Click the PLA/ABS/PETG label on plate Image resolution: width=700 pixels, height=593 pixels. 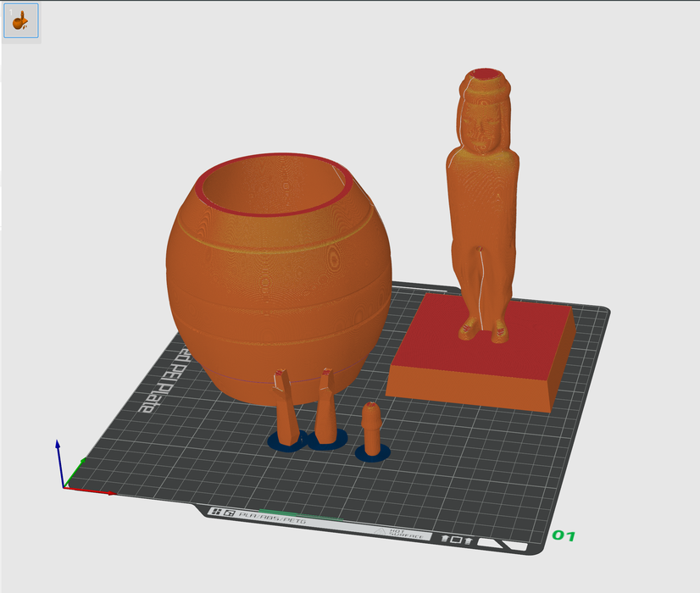coord(271,515)
